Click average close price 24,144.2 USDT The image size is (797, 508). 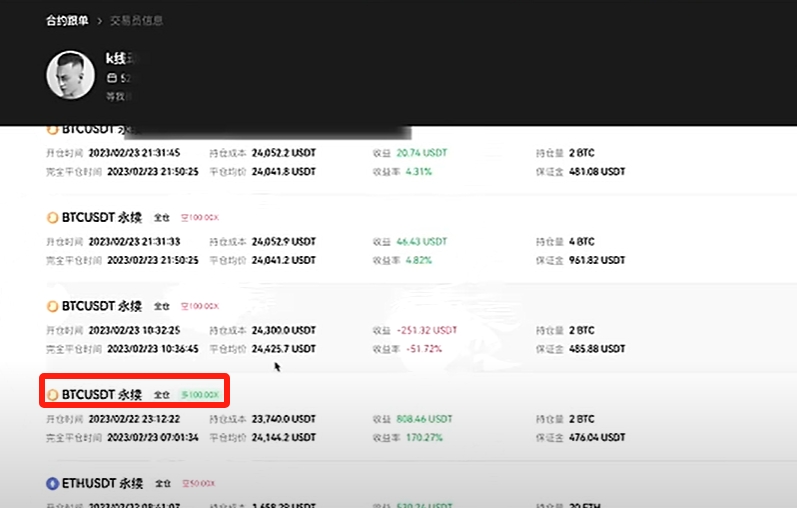(284, 437)
